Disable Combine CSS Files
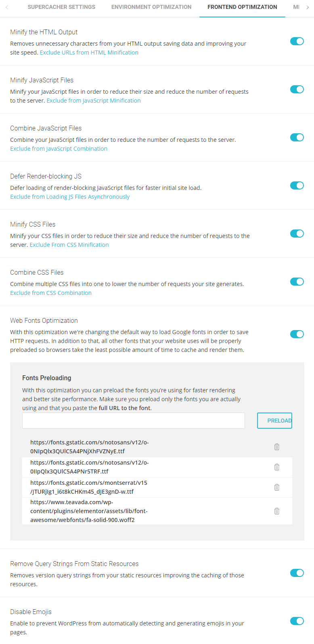The image size is (314, 644). (297, 282)
